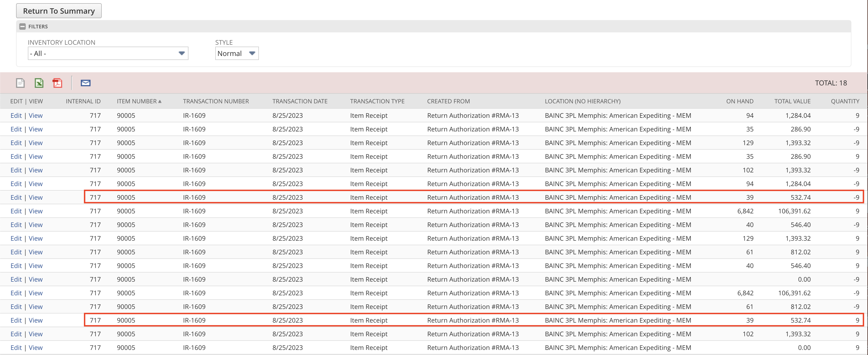Open the Style dropdown showing Normal
Image resolution: width=868 pixels, height=355 pixels.
[236, 53]
